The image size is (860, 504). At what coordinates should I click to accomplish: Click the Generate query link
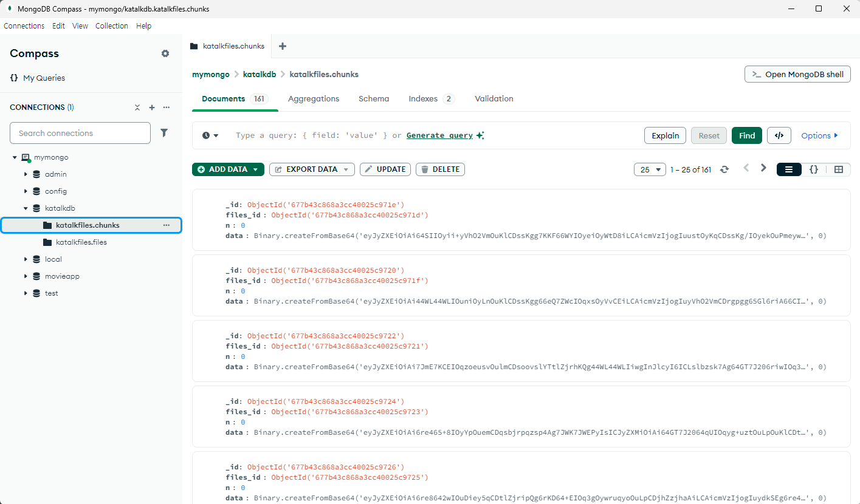click(439, 135)
